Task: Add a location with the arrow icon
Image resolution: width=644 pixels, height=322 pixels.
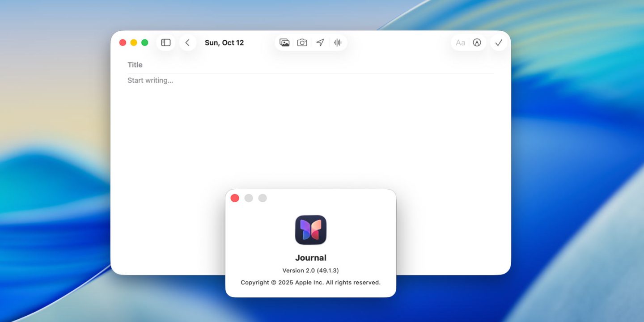Action: 320,42
